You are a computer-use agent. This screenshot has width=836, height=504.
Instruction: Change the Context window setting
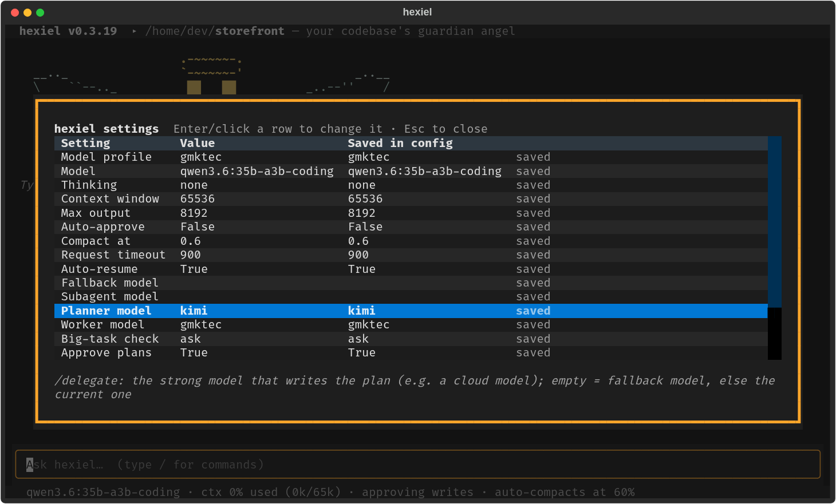[x=411, y=199]
